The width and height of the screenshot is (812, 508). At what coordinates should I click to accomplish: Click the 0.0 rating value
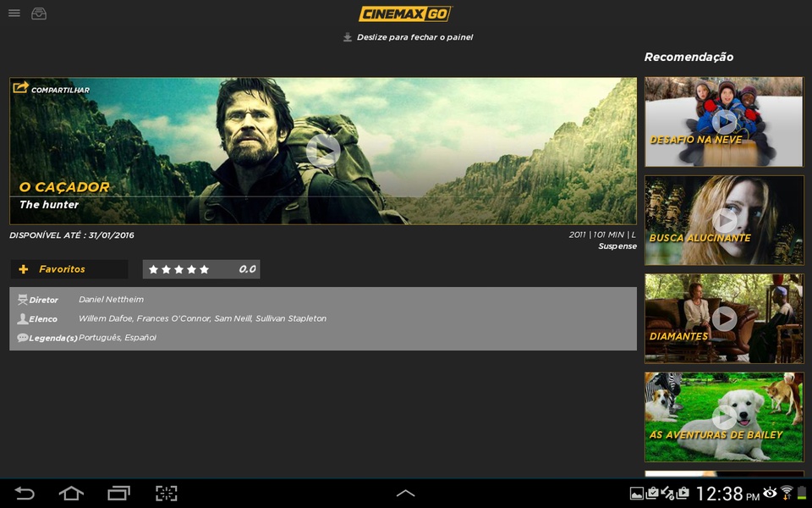pyautogui.click(x=248, y=269)
